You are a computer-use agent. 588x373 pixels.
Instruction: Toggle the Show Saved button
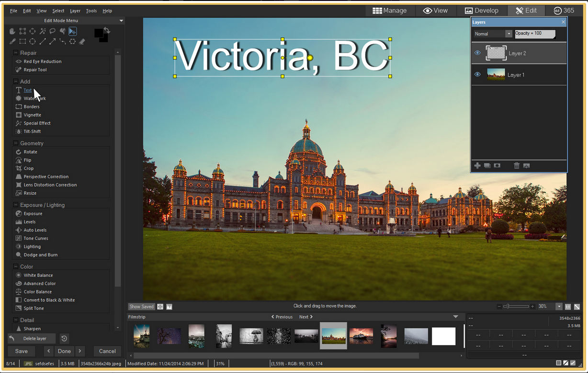pyautogui.click(x=142, y=306)
